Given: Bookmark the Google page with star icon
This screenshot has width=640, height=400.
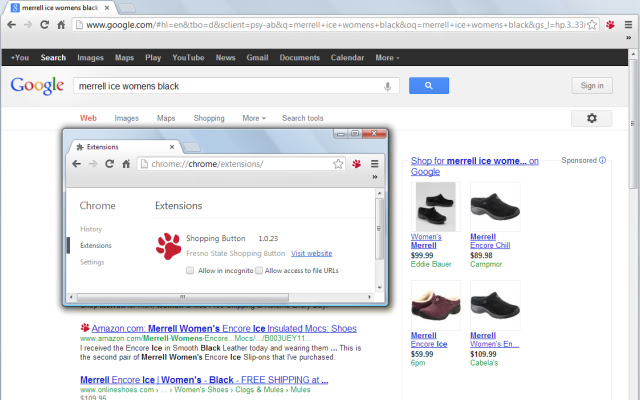Looking at the screenshot, I should 592,25.
